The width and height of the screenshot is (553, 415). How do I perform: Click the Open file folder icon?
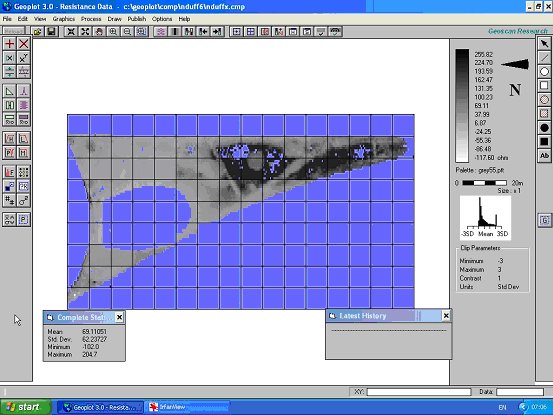coord(37,32)
